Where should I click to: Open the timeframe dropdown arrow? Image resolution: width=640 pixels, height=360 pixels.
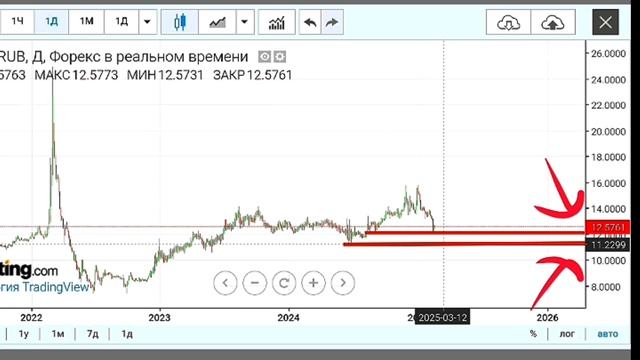click(148, 22)
